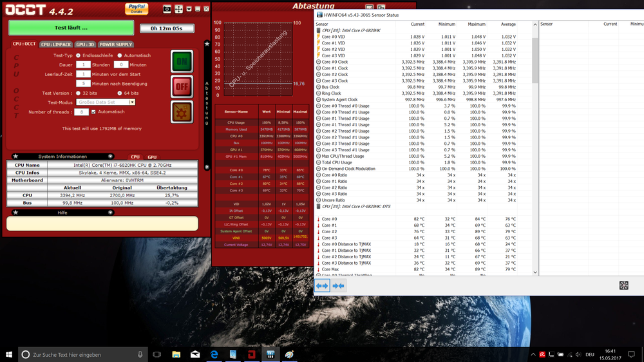Expand the Hilfe section arrow
Image resolution: width=644 pixels, height=362 pixels.
point(110,212)
